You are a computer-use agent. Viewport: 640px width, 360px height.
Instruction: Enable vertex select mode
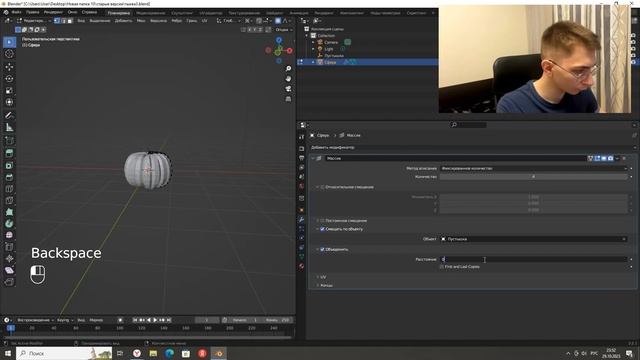pyautogui.click(x=57, y=20)
